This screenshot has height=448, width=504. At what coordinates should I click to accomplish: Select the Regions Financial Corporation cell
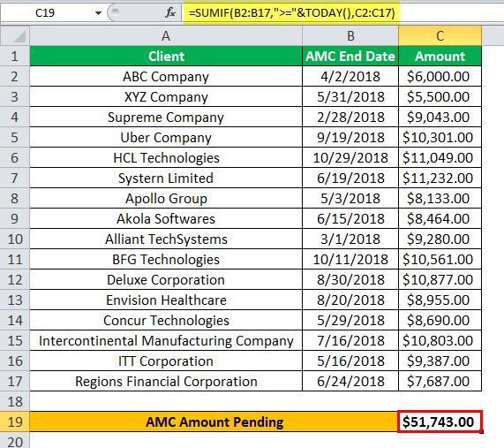pos(166,382)
